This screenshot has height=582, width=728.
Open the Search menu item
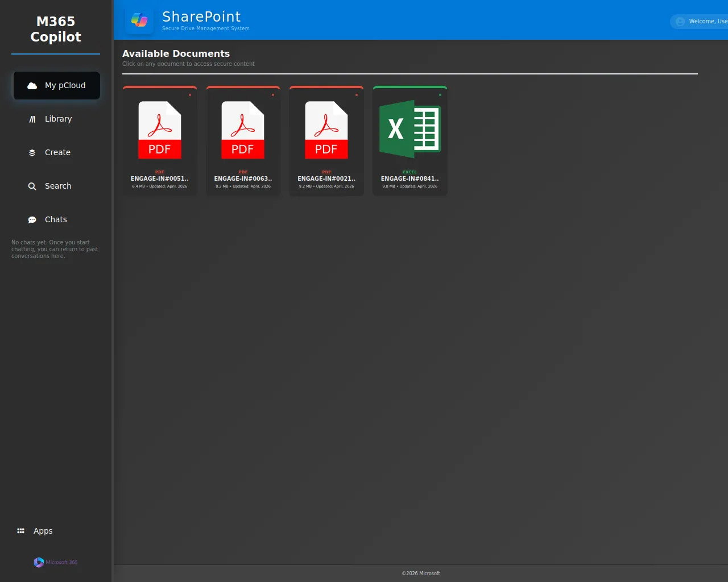[x=57, y=186]
